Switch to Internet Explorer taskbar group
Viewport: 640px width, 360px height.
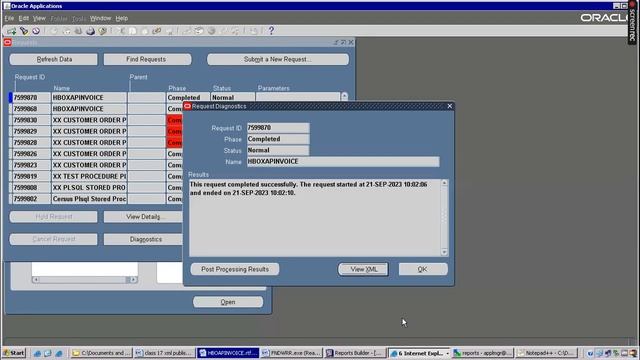(x=419, y=353)
